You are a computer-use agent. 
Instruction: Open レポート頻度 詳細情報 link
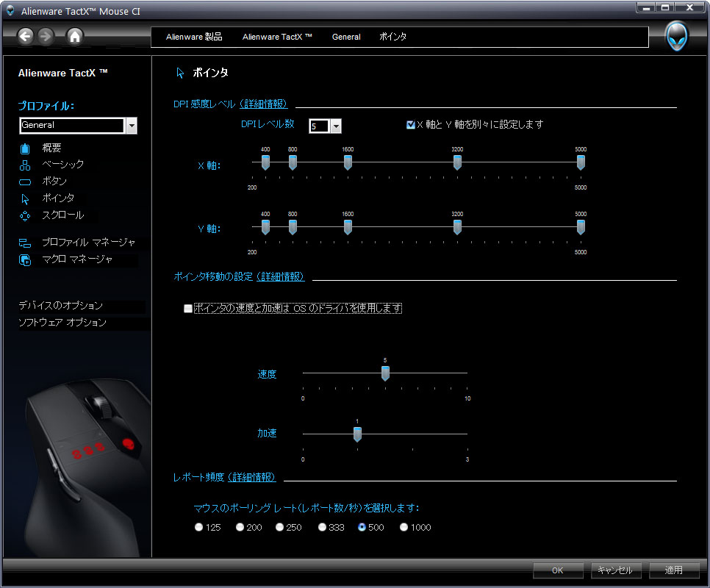pos(252,477)
